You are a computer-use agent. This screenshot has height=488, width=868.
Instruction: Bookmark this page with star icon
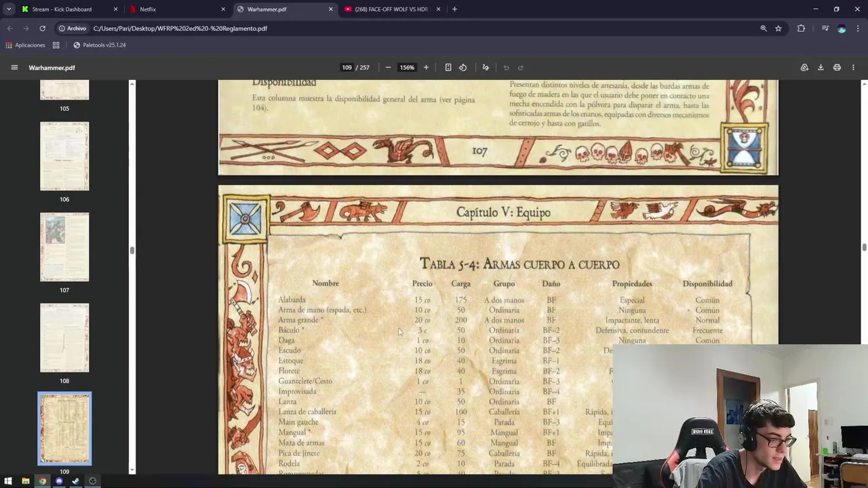click(778, 28)
